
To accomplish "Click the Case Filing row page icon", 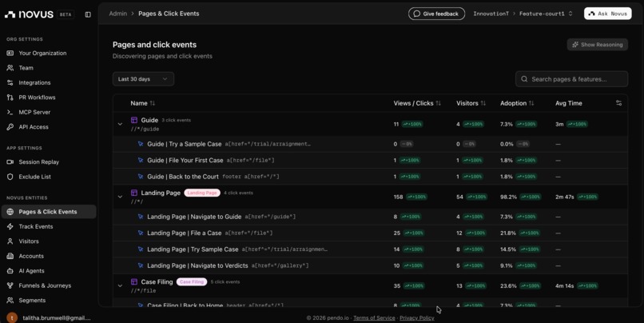I will 134,282.
